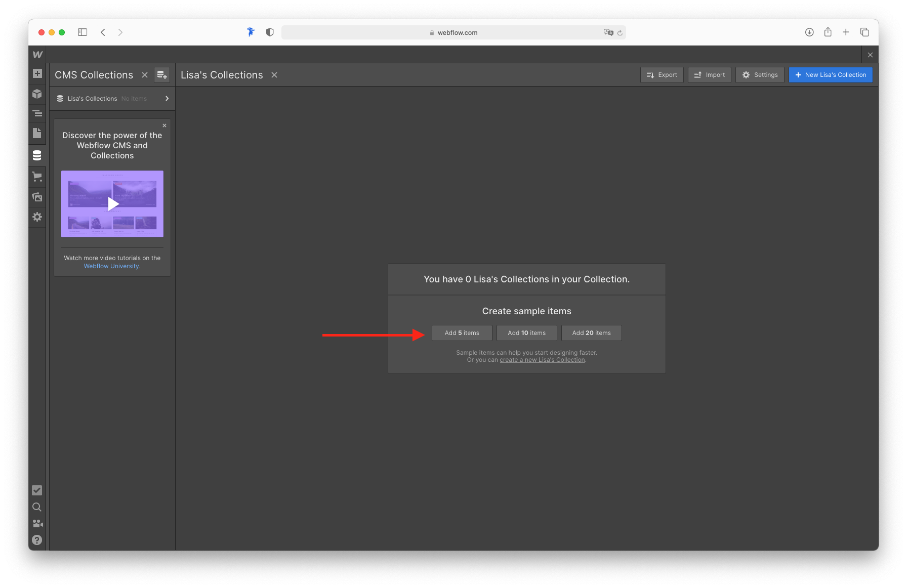Open the Ecommerce panel
This screenshot has width=907, height=588.
[37, 177]
